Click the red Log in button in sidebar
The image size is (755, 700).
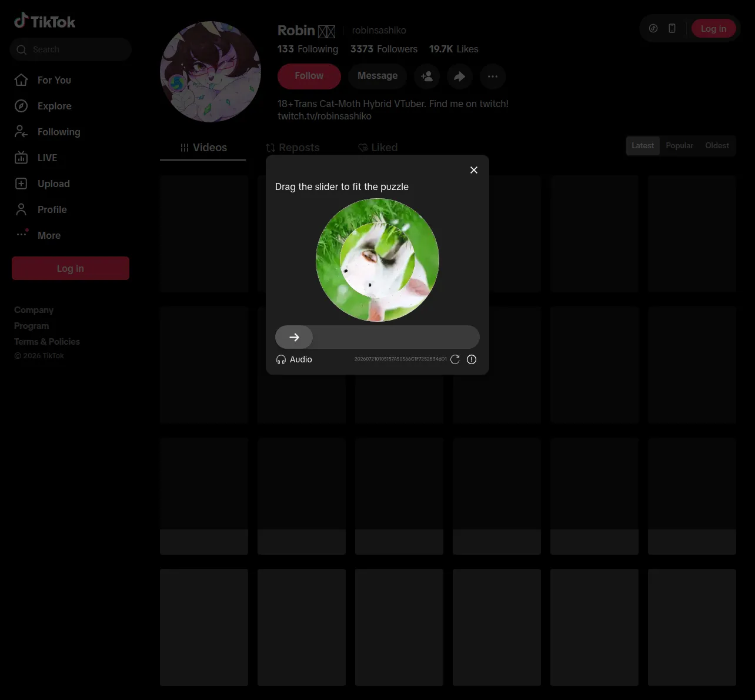[x=71, y=268]
